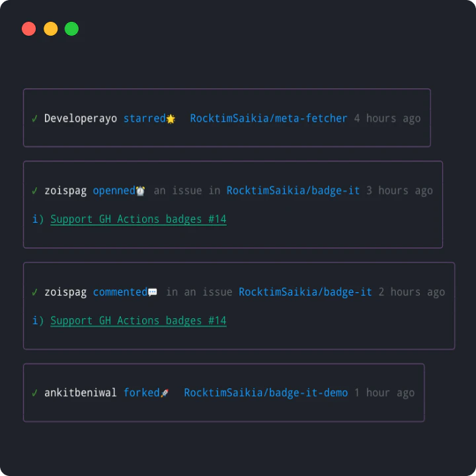Click the 'starred' action text
Image resolution: width=476 pixels, height=476 pixels.
tap(145, 118)
